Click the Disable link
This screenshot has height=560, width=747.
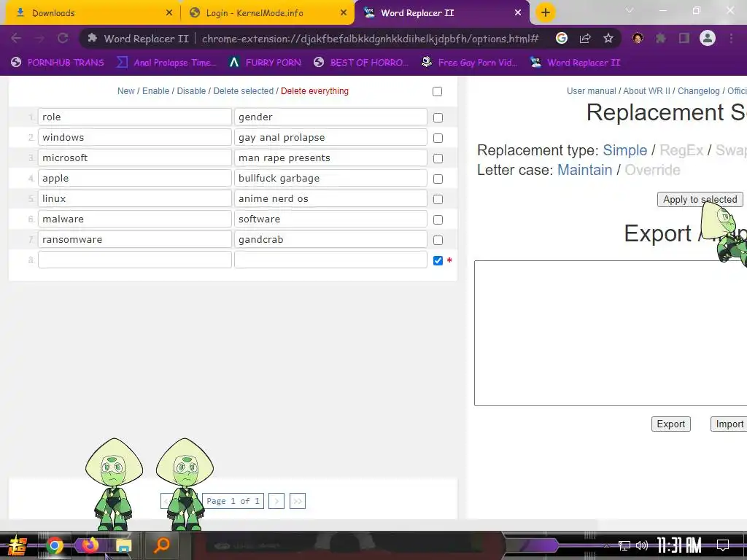pos(192,91)
